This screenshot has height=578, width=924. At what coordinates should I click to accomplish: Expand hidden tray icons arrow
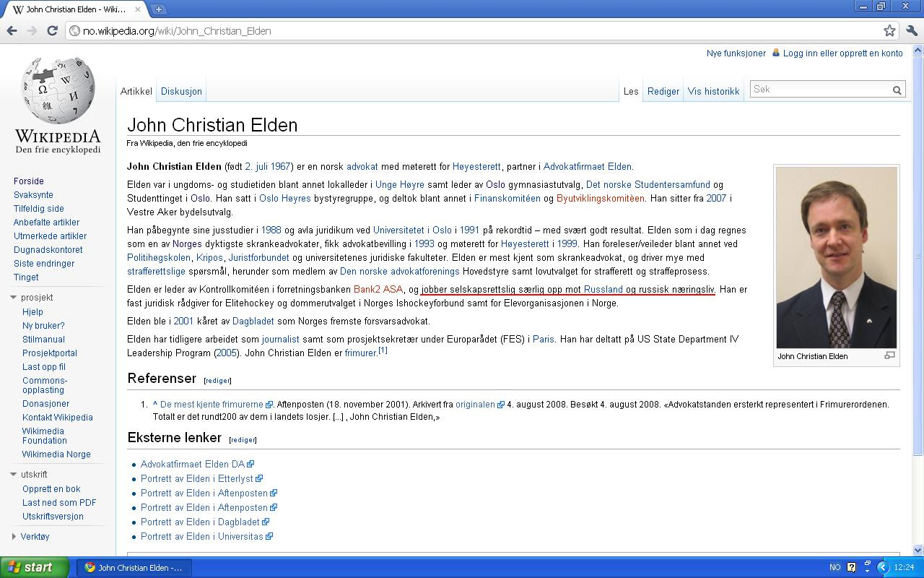883,568
